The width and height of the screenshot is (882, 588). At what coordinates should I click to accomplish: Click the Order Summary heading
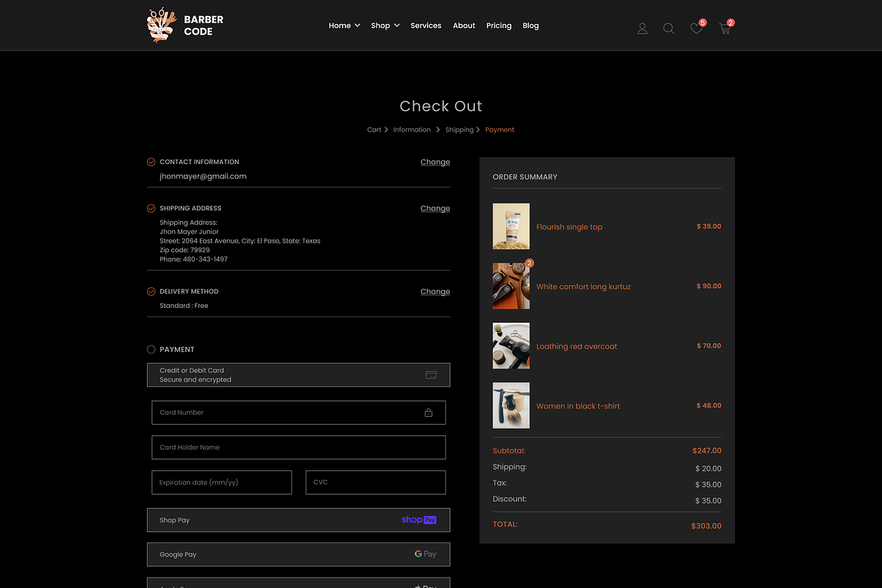[525, 176]
